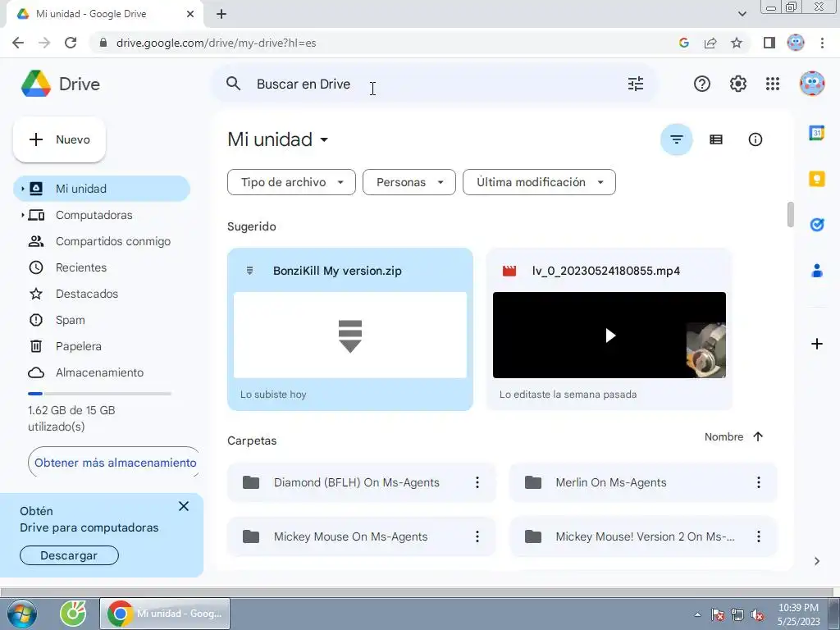Screen dimensions: 840x630
Task: Show the details info panel
Action: pyautogui.click(x=755, y=139)
